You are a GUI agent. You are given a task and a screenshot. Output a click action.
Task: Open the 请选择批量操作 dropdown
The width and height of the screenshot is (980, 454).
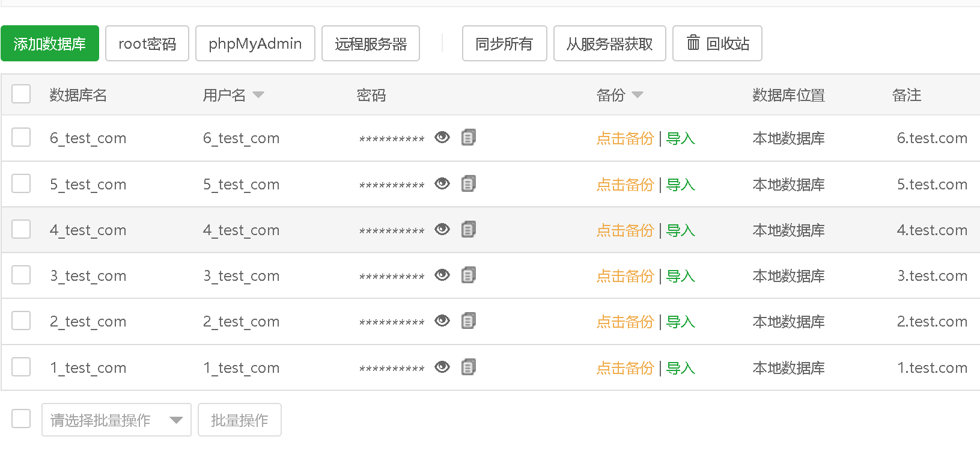coord(116,420)
